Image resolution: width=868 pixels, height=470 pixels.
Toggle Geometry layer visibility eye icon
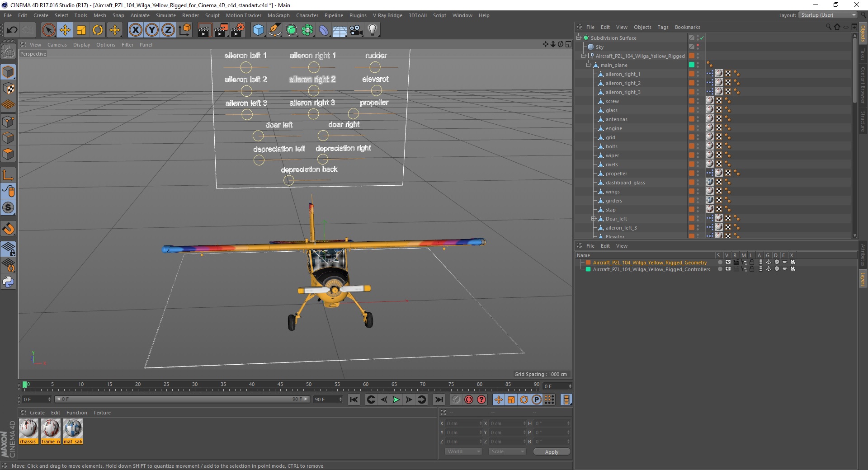click(x=728, y=262)
